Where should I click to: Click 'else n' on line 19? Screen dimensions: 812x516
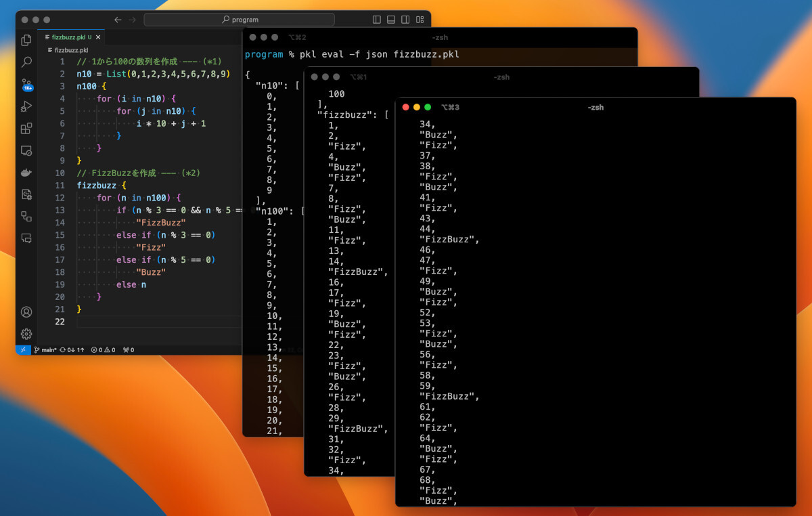(x=131, y=284)
